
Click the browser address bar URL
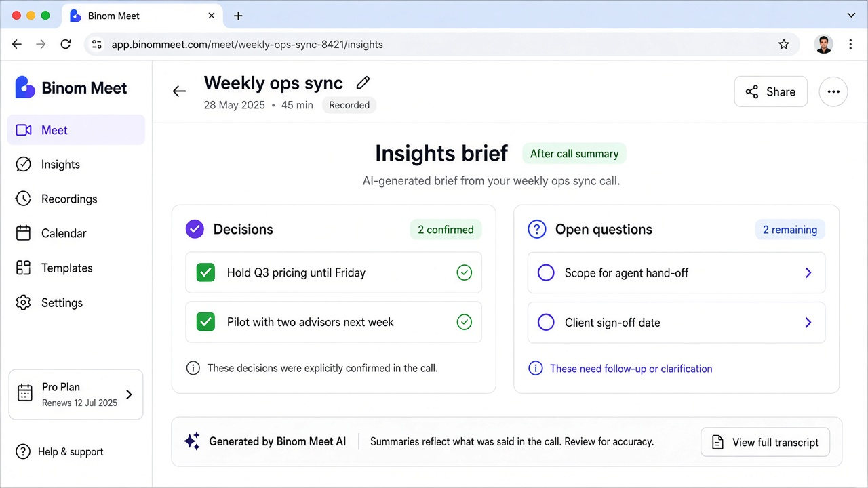coord(247,45)
